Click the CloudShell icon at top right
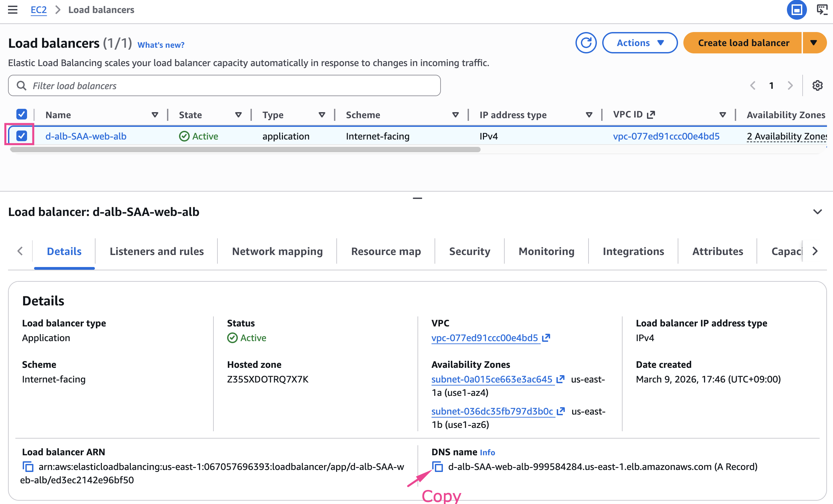Screen dimensions: 833x504 [x=822, y=10]
